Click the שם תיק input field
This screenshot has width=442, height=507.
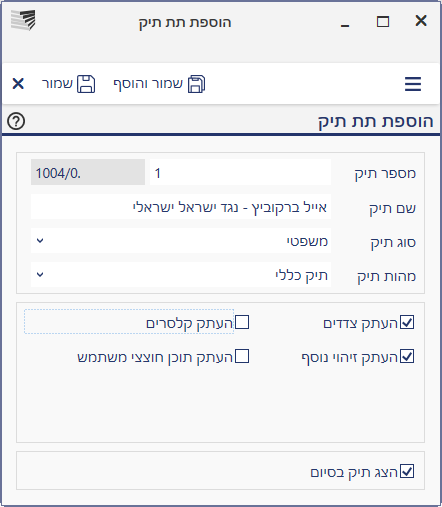tap(181, 207)
